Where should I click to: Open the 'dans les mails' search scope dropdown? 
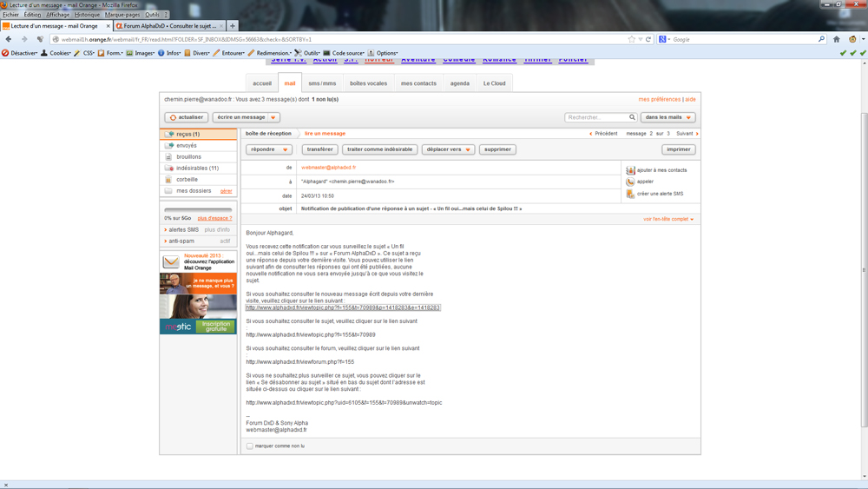point(667,117)
